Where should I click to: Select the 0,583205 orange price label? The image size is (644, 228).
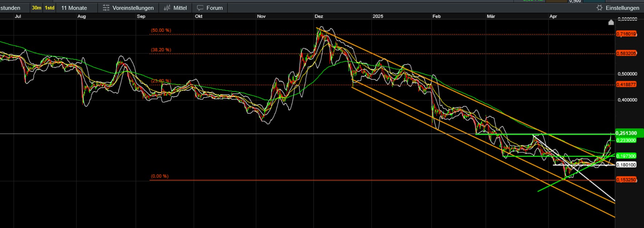coord(626,53)
